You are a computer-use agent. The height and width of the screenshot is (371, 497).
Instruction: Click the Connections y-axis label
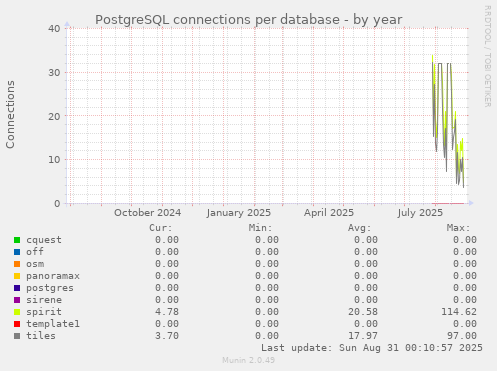click(10, 114)
